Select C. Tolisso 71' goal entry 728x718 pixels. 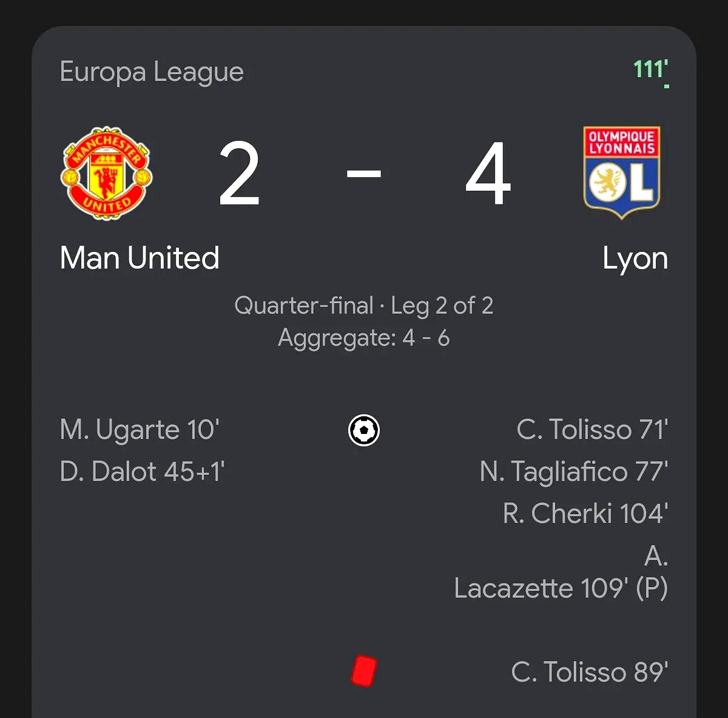tap(592, 430)
